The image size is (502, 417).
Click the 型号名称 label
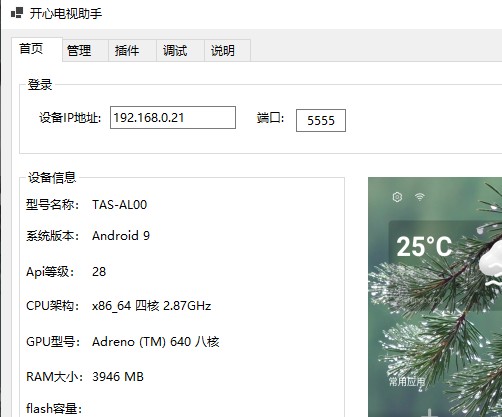pos(52,205)
